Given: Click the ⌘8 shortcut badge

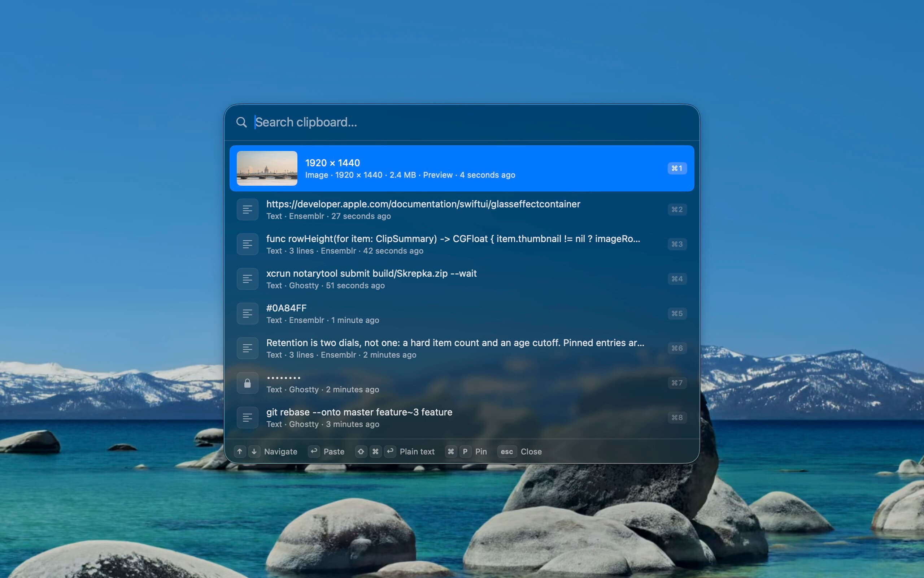Looking at the screenshot, I should point(677,418).
